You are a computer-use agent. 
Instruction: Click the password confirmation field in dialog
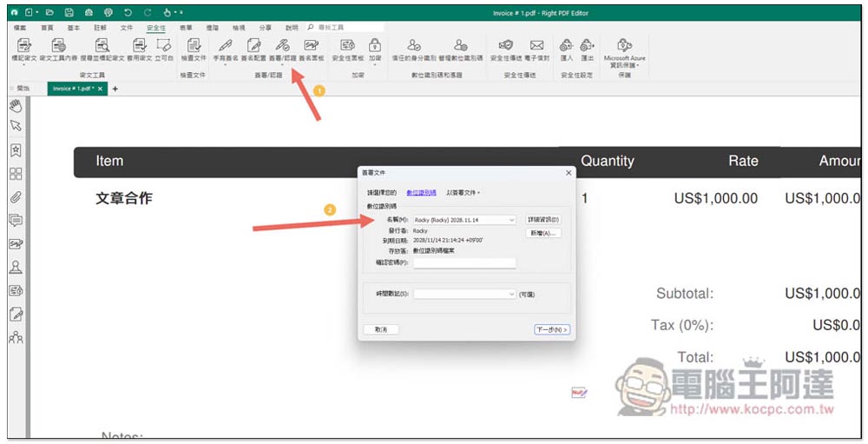(x=464, y=262)
